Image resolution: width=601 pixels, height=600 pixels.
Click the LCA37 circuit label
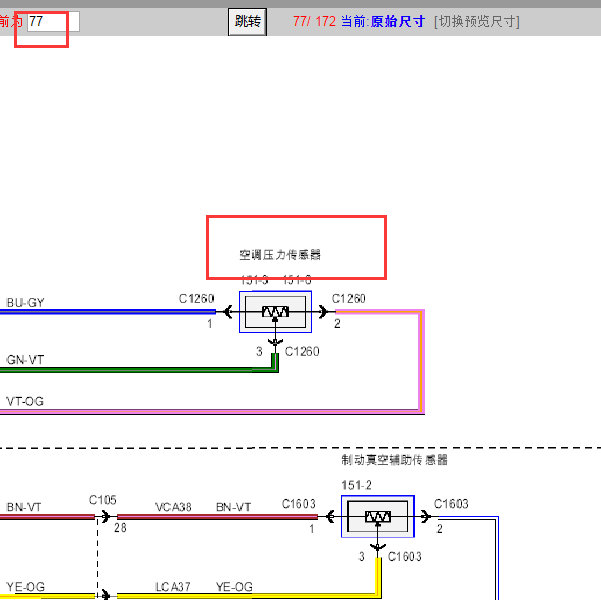(173, 587)
